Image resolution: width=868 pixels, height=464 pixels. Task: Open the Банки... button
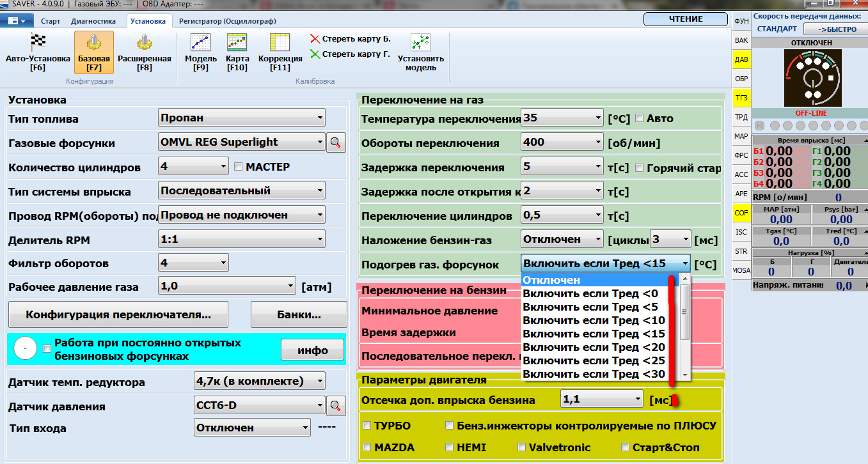[x=299, y=314]
